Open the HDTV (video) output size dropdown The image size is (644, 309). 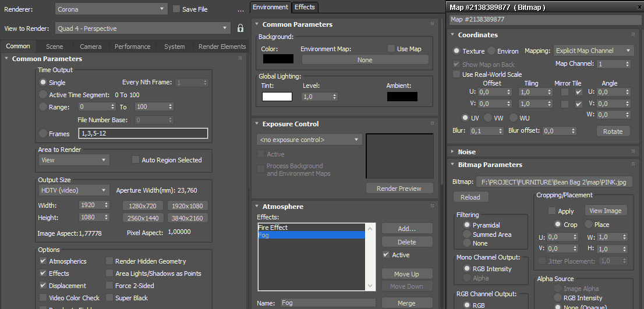click(x=74, y=190)
